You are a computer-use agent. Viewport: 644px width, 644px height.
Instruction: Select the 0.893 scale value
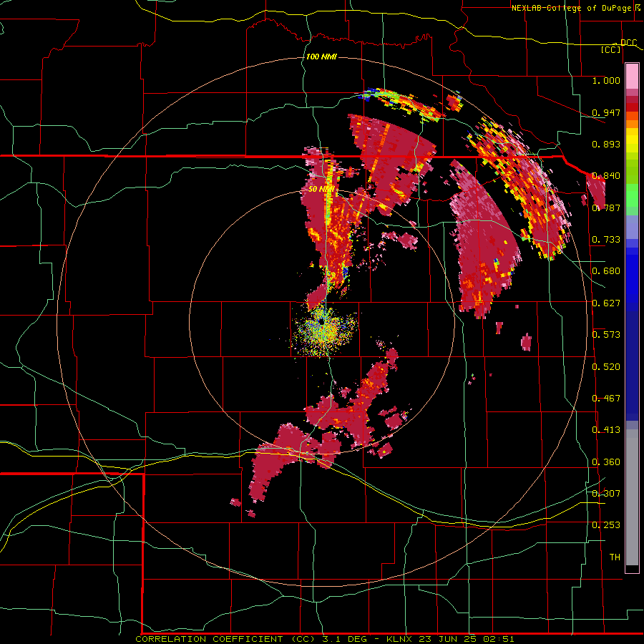(606, 144)
